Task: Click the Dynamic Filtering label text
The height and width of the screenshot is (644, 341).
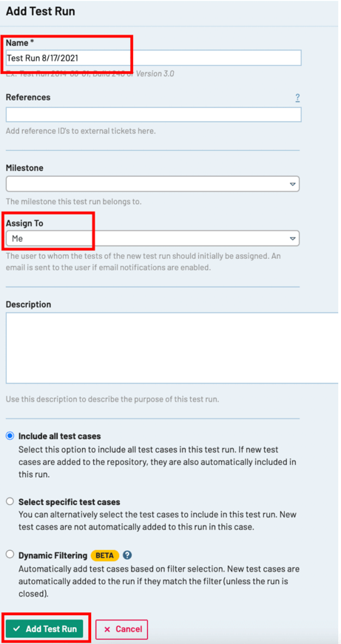Action: (x=53, y=555)
